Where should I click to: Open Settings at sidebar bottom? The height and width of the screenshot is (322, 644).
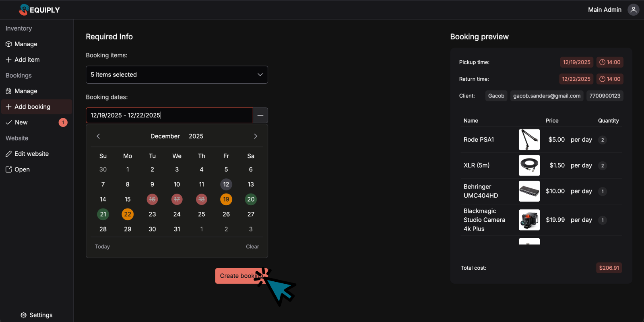[x=37, y=315]
